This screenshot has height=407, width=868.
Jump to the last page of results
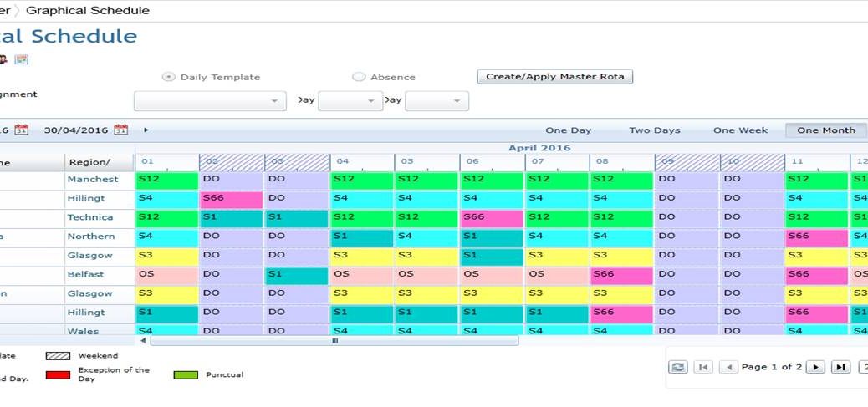[x=840, y=367]
